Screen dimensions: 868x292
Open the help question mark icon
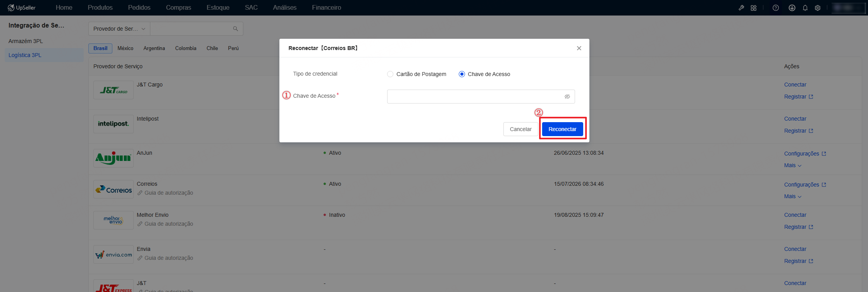pos(776,8)
